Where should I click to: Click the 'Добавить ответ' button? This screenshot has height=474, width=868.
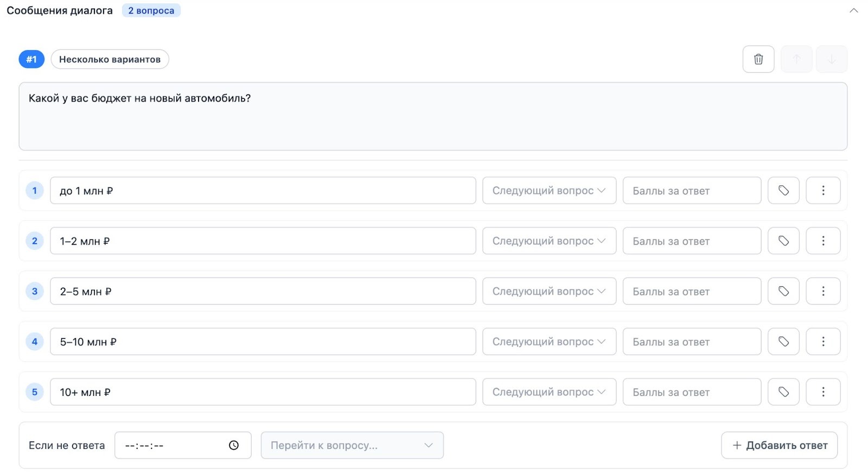[779, 445]
